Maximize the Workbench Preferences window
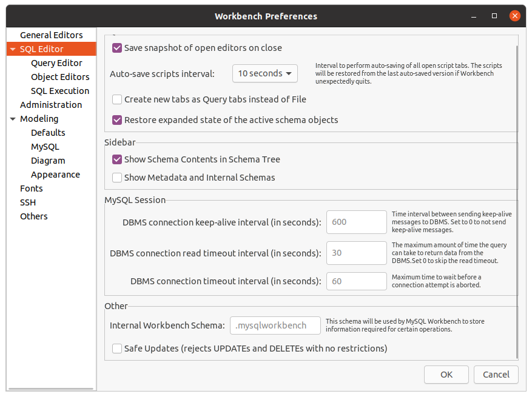The width and height of the screenshot is (532, 397). pyautogui.click(x=494, y=16)
